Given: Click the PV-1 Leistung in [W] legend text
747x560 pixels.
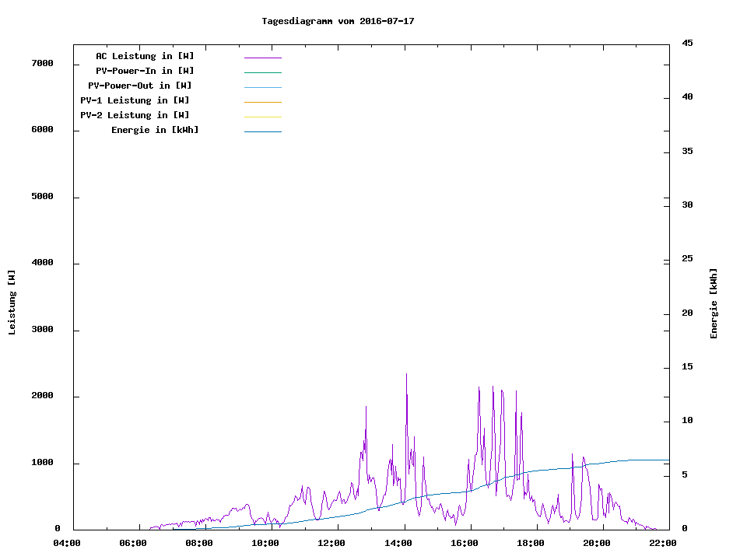Looking at the screenshot, I should 135,100.
